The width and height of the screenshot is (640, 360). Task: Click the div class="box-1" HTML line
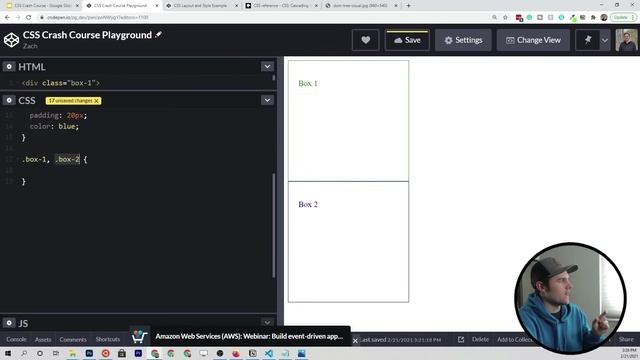pyautogui.click(x=60, y=83)
